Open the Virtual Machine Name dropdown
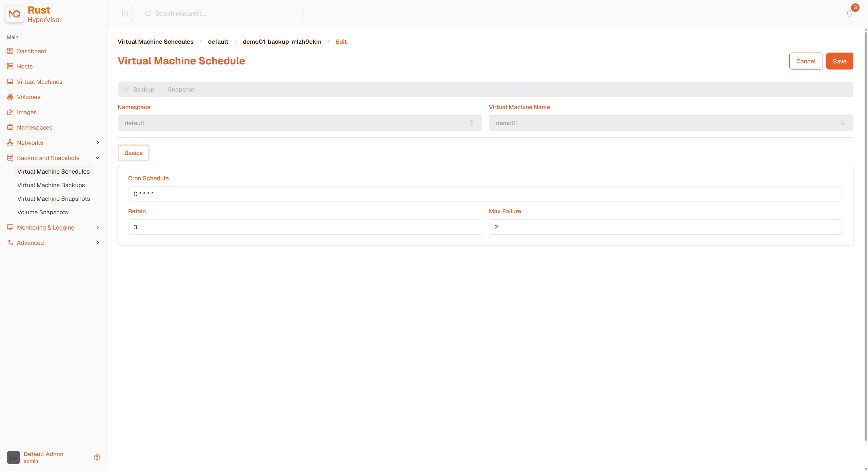 (x=671, y=123)
